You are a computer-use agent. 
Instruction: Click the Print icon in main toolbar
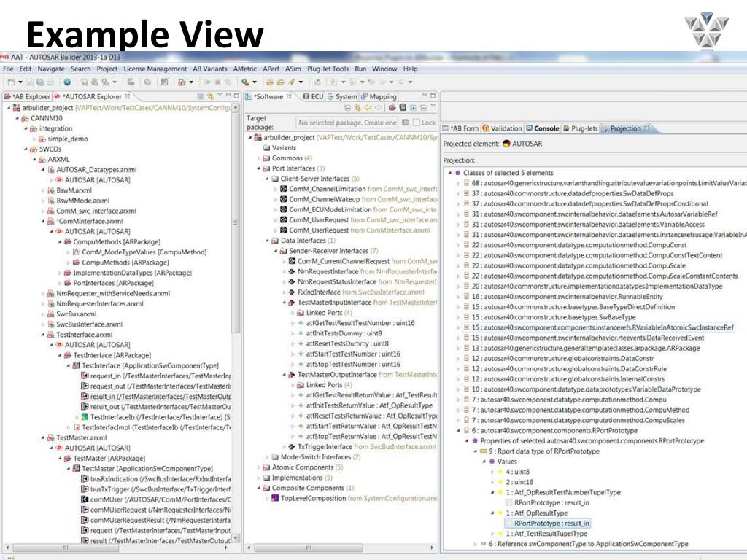(50, 82)
